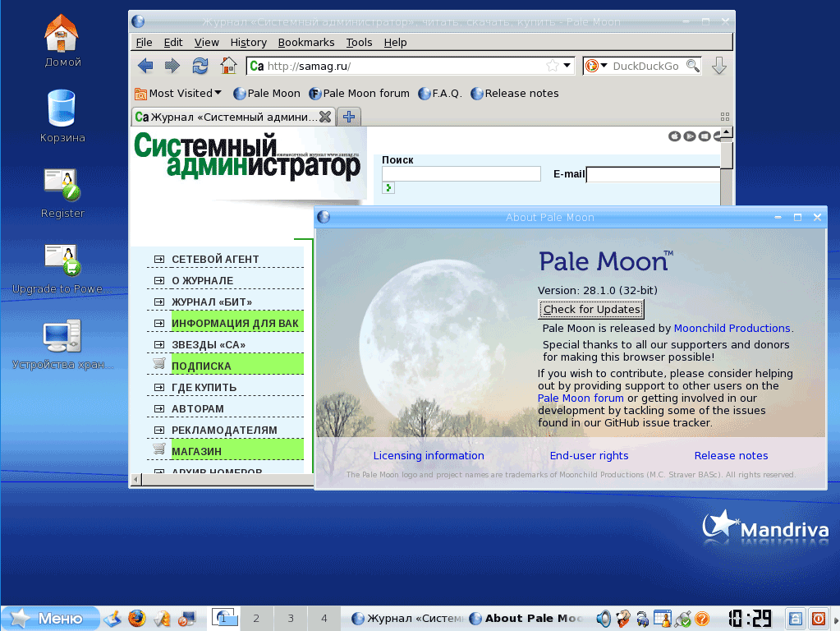Open the Корзина trash desktop icon
The image size is (840, 631).
(62, 117)
